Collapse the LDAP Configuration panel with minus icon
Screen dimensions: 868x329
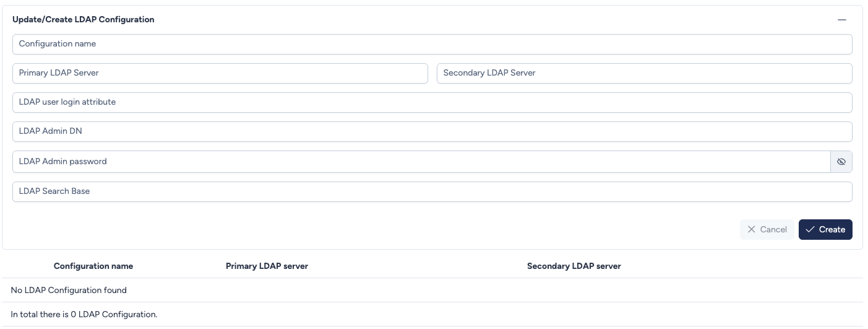841,20
